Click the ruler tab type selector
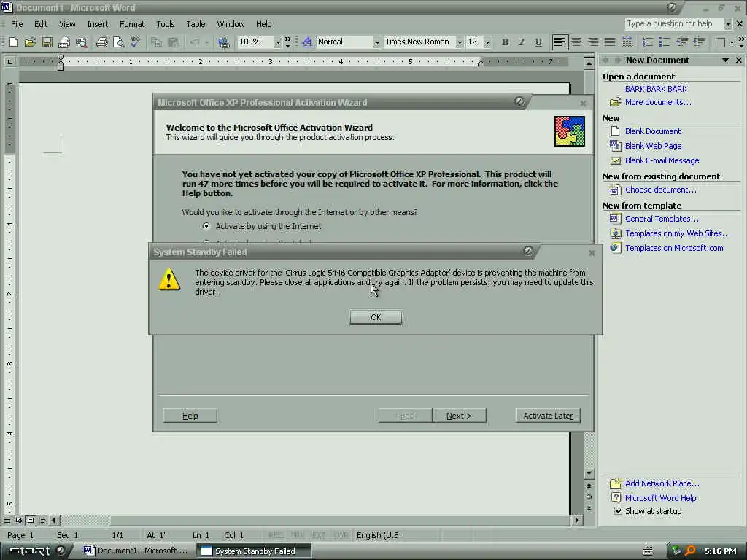 click(x=10, y=61)
